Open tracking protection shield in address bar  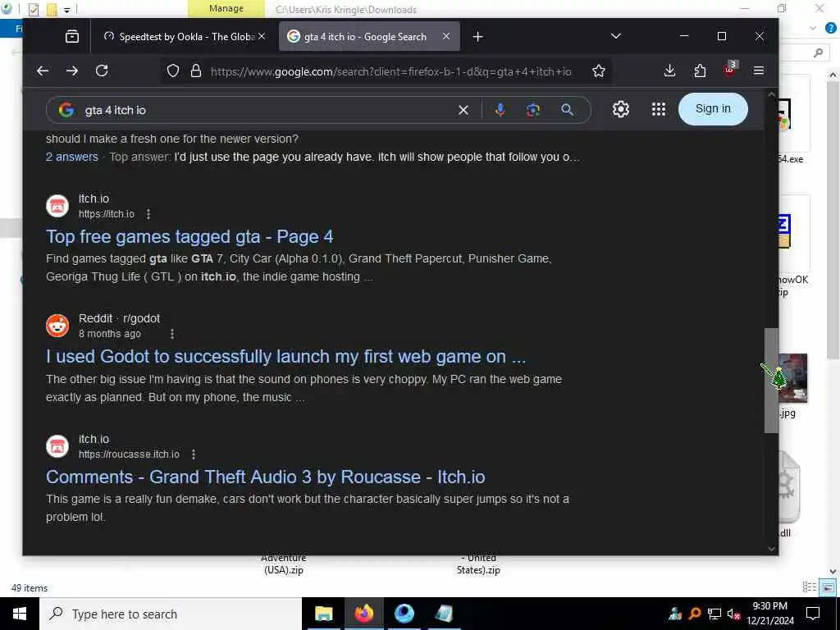click(172, 71)
